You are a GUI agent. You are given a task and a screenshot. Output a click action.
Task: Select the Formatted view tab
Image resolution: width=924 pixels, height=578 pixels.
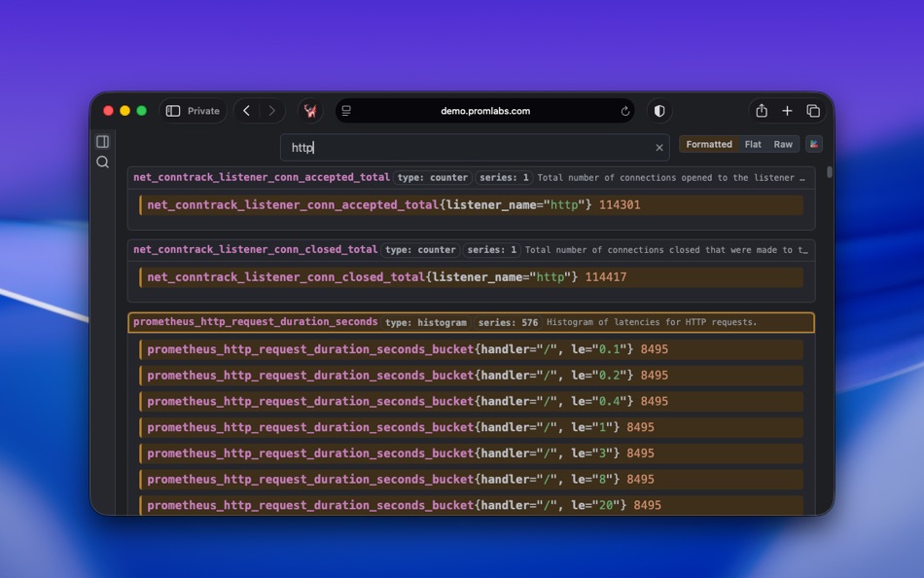coord(708,143)
